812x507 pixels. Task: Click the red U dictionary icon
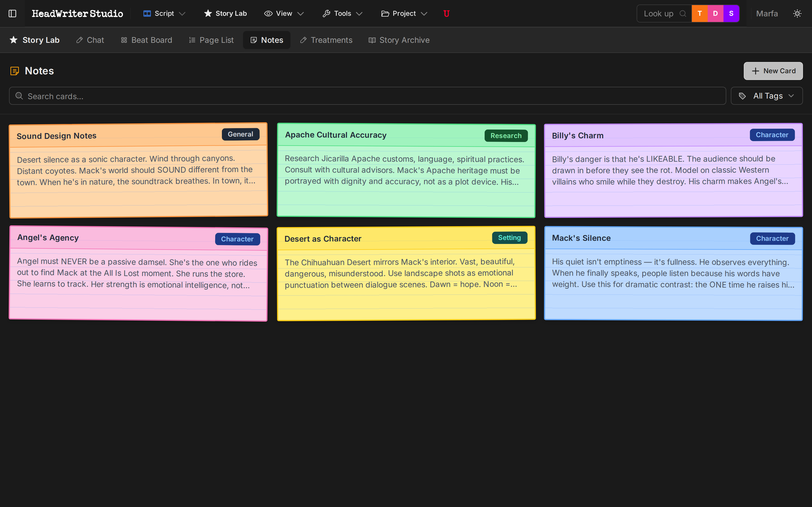(x=446, y=14)
